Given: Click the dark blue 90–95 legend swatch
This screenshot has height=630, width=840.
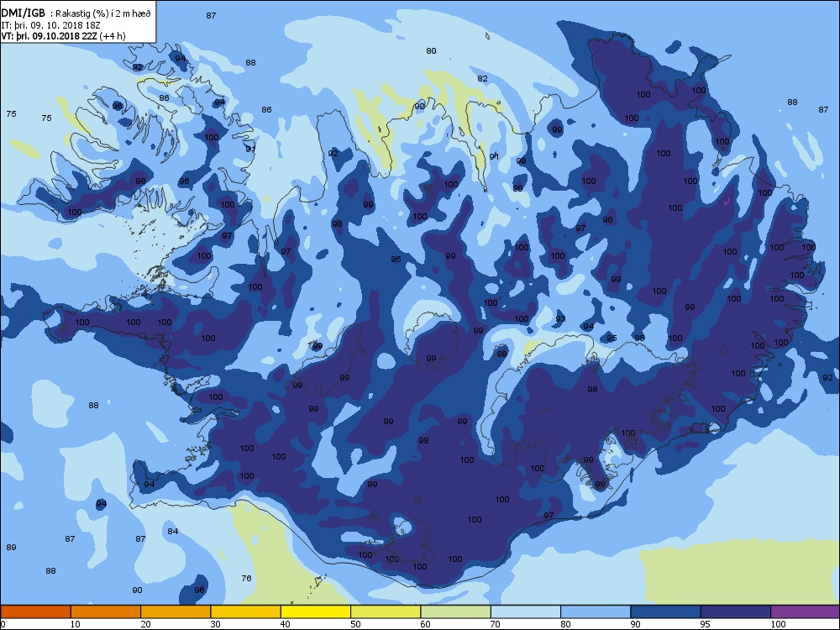Looking at the screenshot, I should [666, 612].
